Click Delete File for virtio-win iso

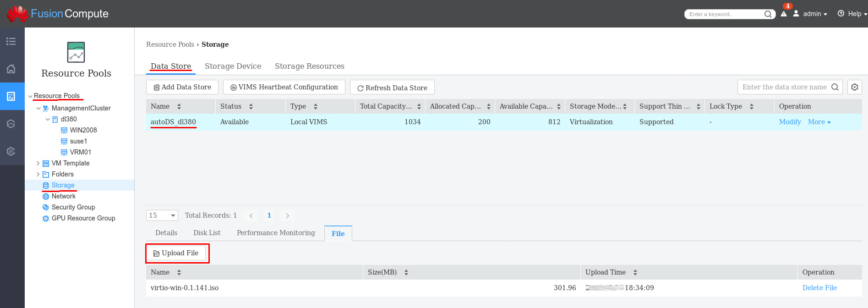point(819,288)
